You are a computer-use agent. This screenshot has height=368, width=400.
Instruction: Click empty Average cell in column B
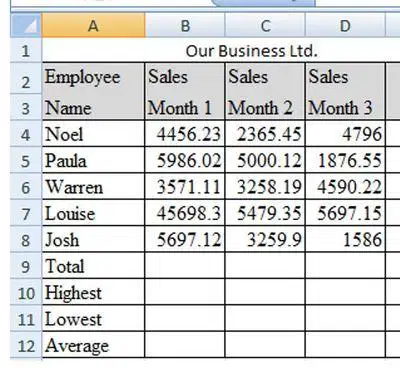[185, 345]
